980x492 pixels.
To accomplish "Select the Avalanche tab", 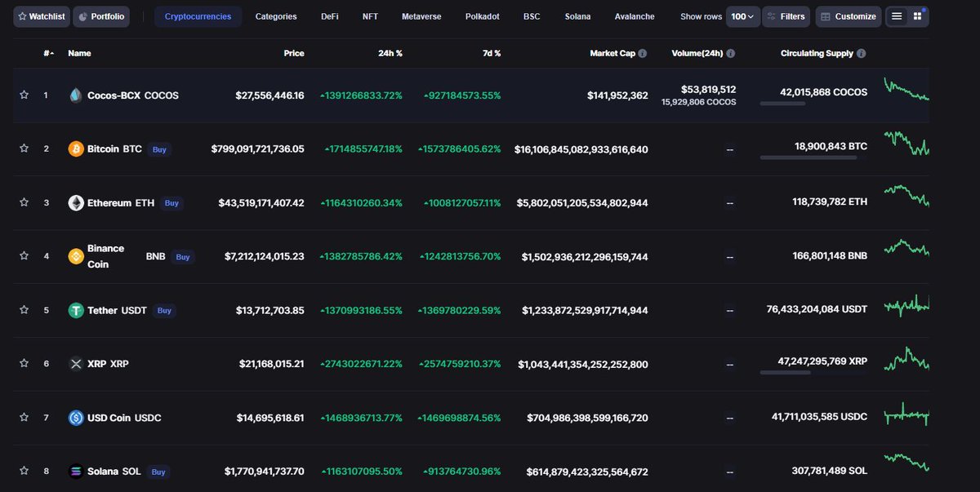I will pyautogui.click(x=635, y=16).
